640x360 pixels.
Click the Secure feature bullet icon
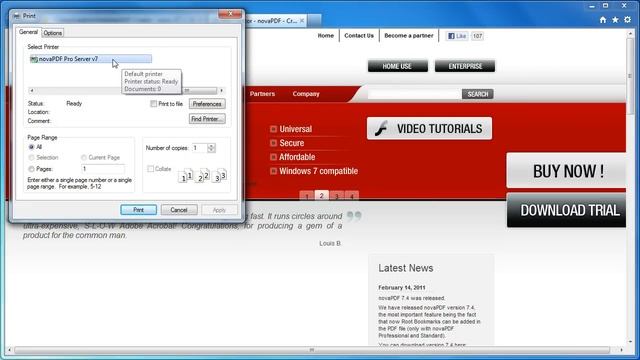click(273, 143)
